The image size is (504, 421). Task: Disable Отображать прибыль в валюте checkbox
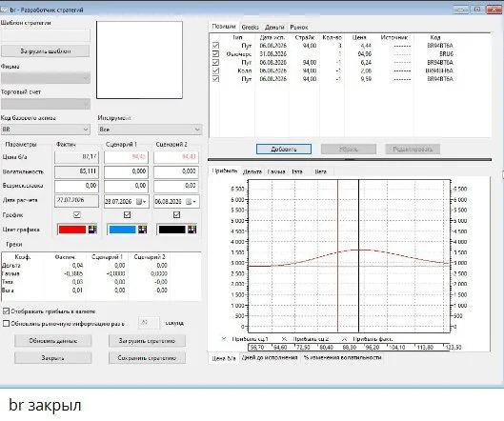tap(6, 311)
